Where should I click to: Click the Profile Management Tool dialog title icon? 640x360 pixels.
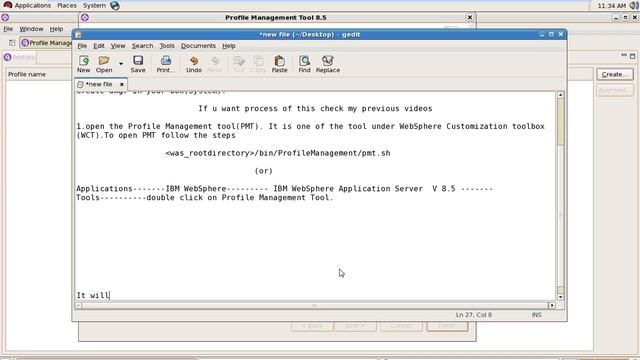point(85,17)
